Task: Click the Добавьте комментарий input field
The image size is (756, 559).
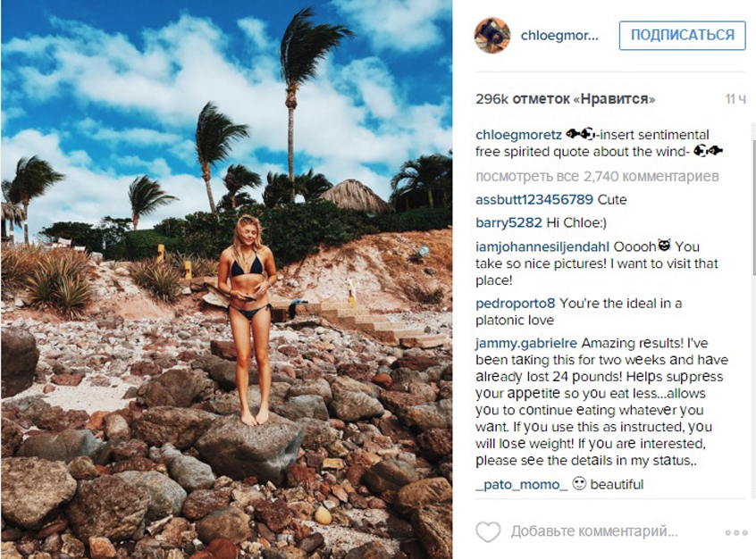Action: pos(594,531)
